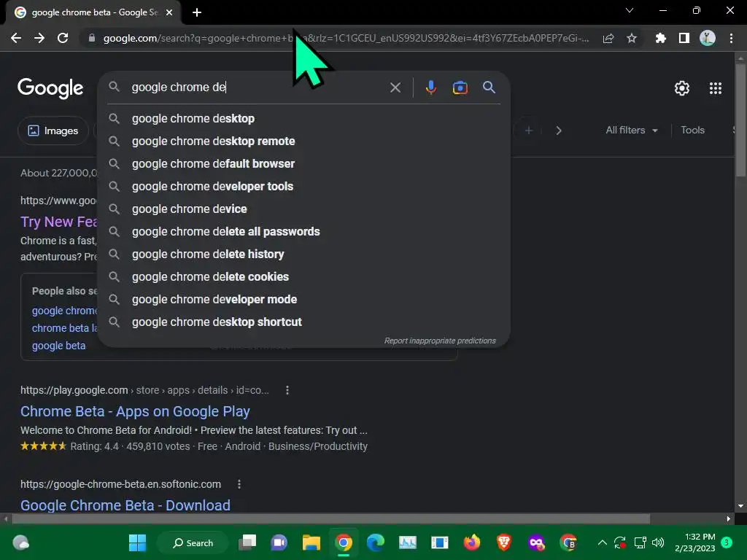Open options for the play.google.com result

(287, 391)
